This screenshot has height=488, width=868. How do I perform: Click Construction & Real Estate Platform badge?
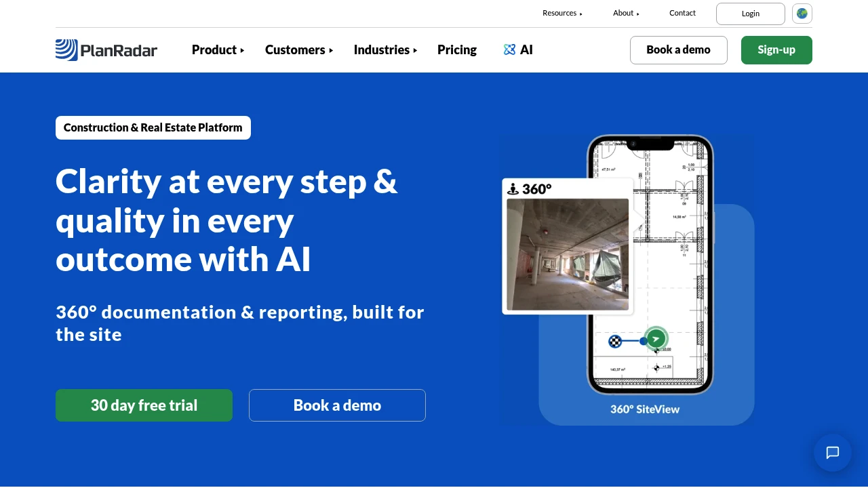pos(153,127)
